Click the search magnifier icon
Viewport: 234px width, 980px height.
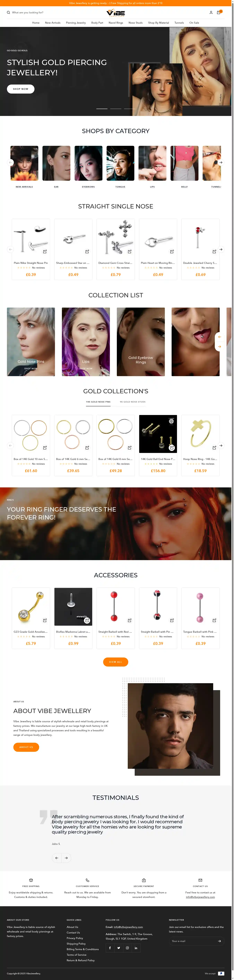tap(8, 12)
